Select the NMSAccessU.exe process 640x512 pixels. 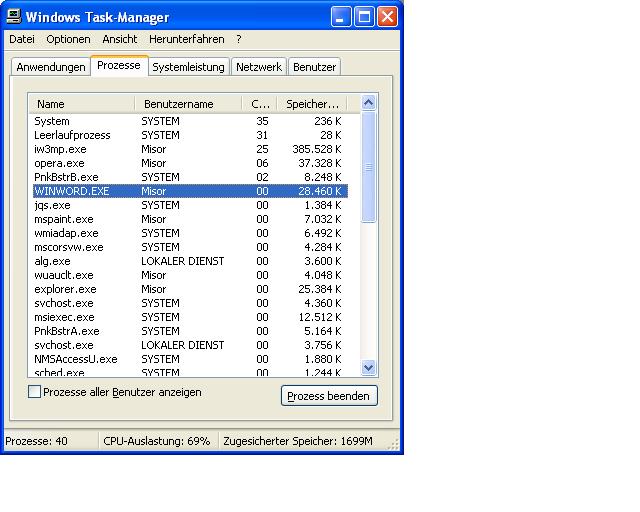[190, 359]
